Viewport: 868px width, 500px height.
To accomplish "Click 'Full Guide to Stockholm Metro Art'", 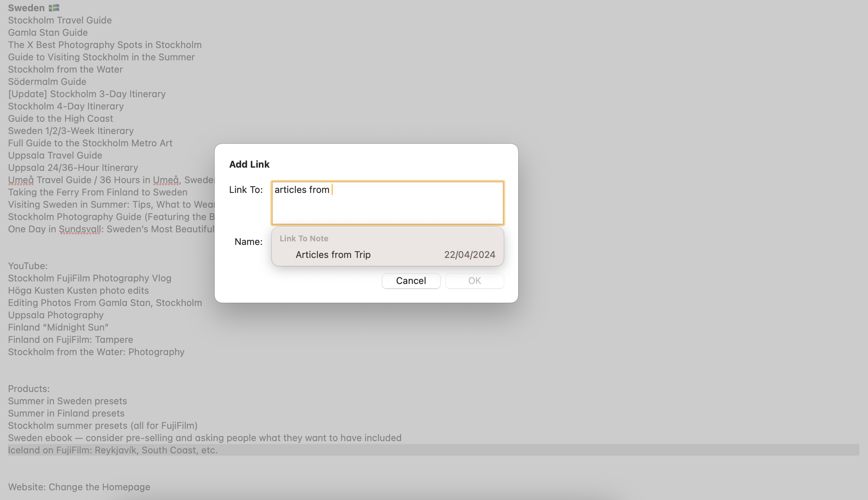I will tap(90, 144).
